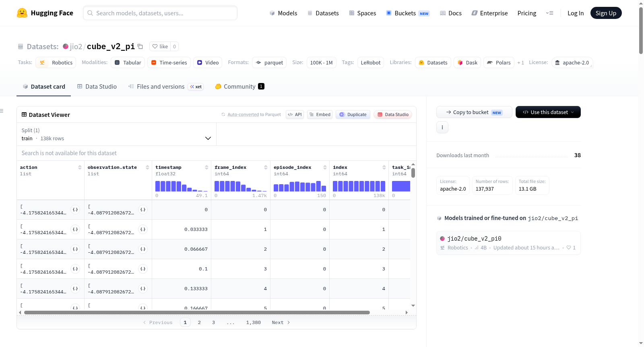
Task: Click the API button in Dataset Viewer
Action: 295,114
